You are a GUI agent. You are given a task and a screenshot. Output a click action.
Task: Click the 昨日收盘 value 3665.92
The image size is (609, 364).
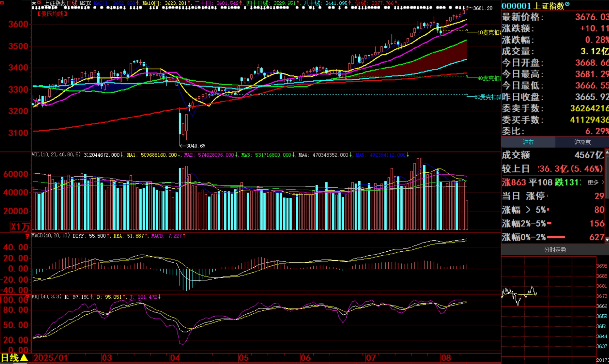click(x=592, y=97)
